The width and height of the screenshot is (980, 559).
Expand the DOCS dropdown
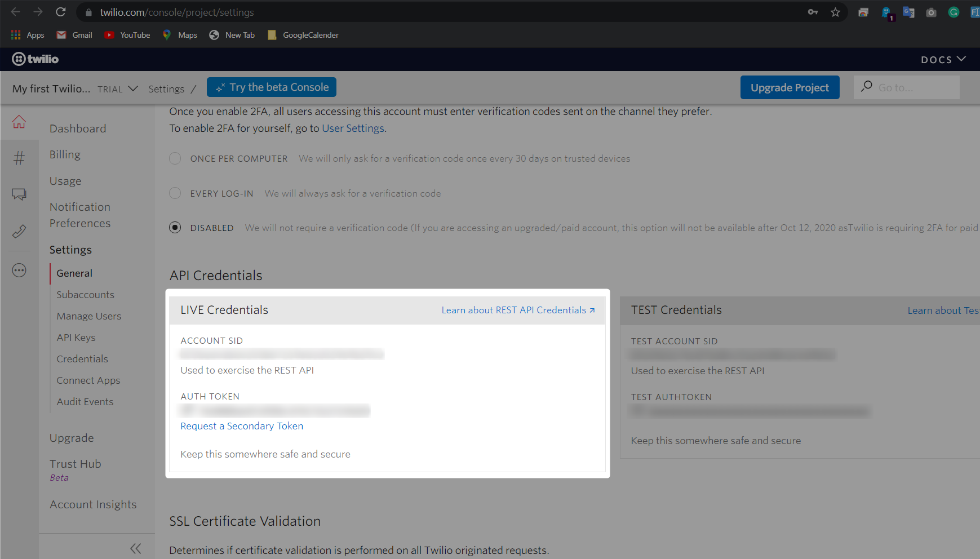coord(943,59)
